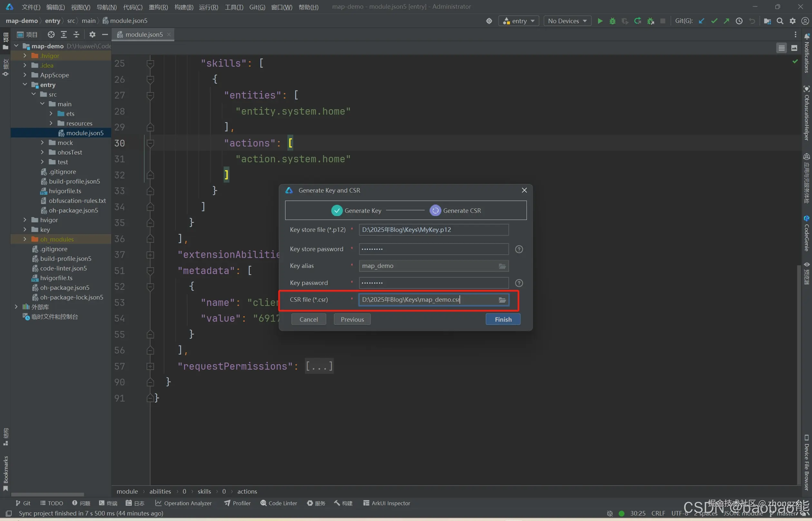Click the Git update project arrow icon
812x521 pixels.
tap(701, 21)
